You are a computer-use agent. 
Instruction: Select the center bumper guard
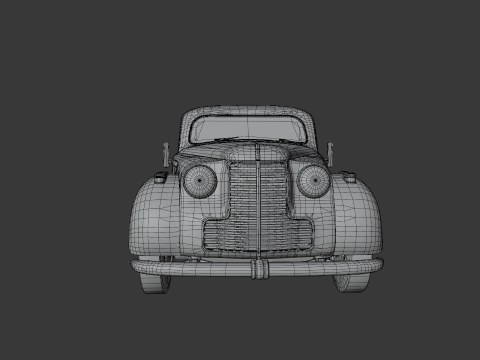[260, 269]
